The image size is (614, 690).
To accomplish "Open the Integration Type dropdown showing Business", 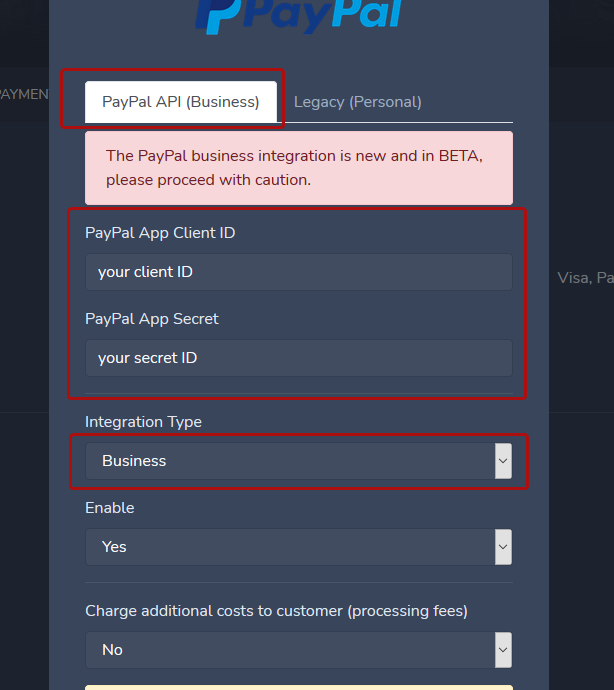I will pyautogui.click(x=290, y=461).
